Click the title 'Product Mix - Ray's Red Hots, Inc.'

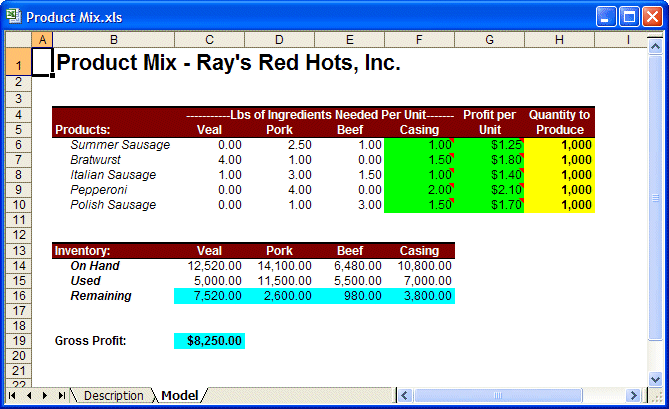[x=229, y=63]
